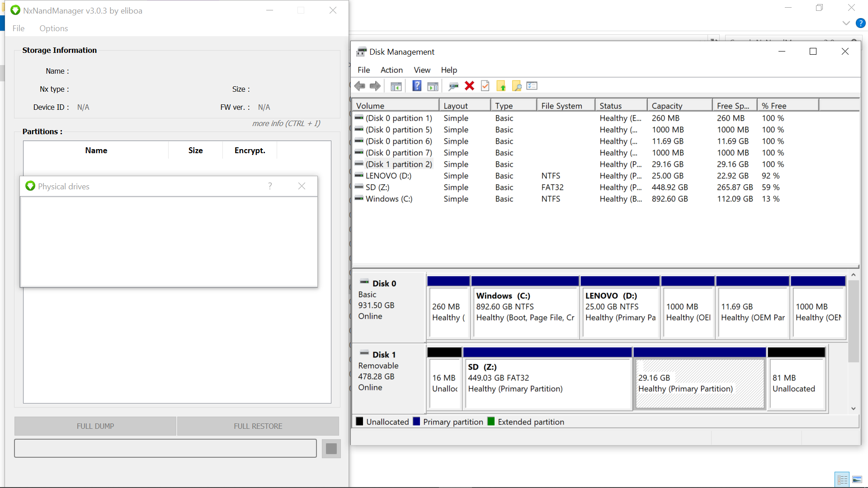868x488 pixels.
Task: Open the Action menu in Disk Management
Action: [x=391, y=70]
